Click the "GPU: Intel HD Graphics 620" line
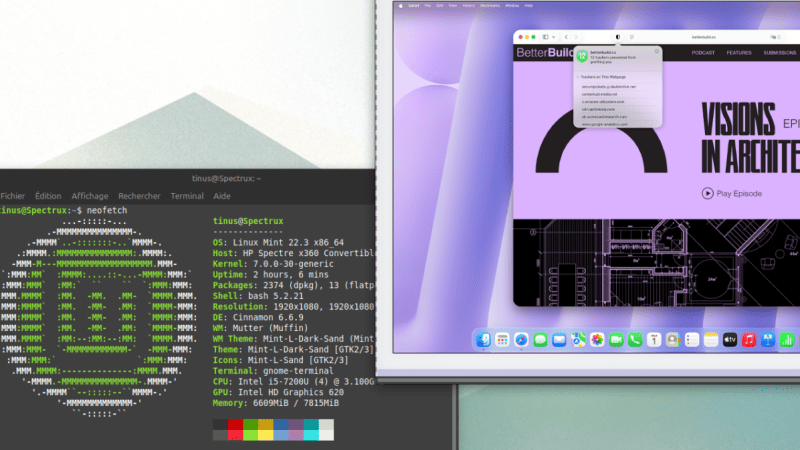 pyautogui.click(x=278, y=392)
